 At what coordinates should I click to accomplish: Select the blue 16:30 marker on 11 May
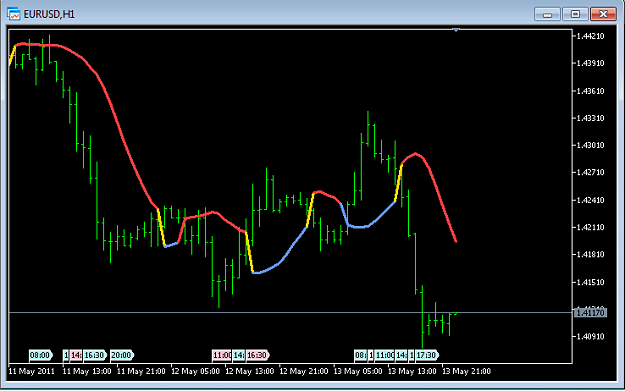[x=95, y=355]
